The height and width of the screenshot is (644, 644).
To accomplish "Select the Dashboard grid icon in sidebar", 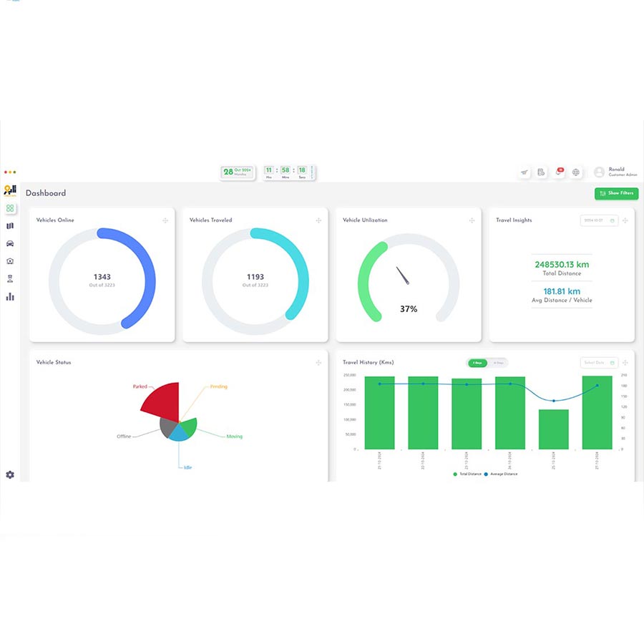I will pyautogui.click(x=10, y=208).
